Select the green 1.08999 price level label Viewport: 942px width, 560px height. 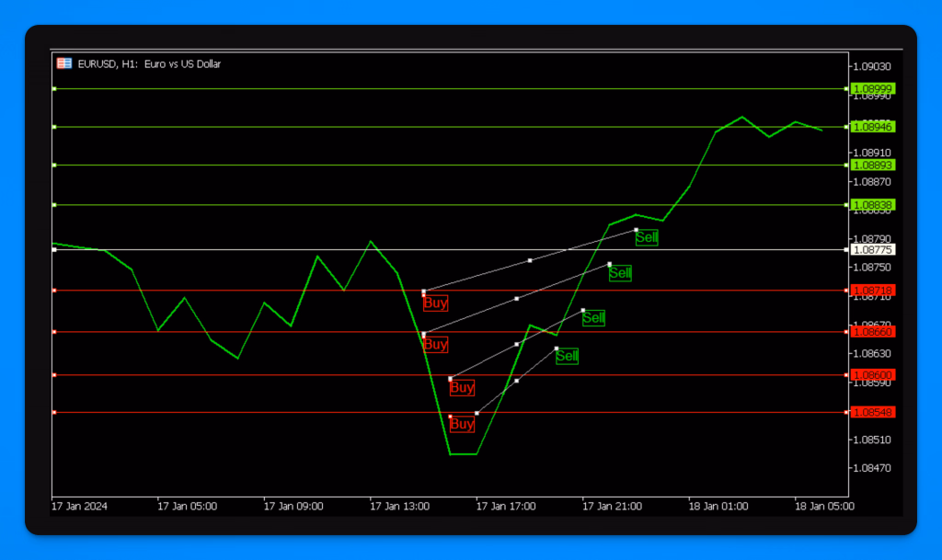coord(872,88)
